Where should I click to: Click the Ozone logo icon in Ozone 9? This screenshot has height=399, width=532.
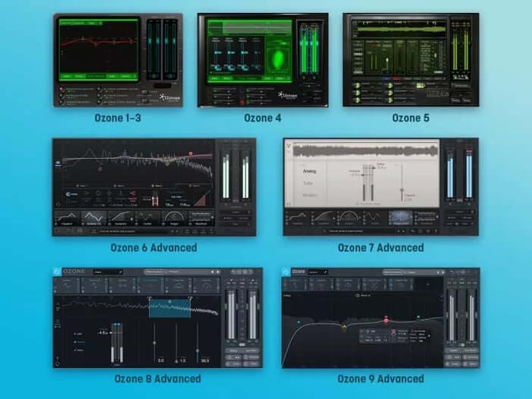[286, 272]
